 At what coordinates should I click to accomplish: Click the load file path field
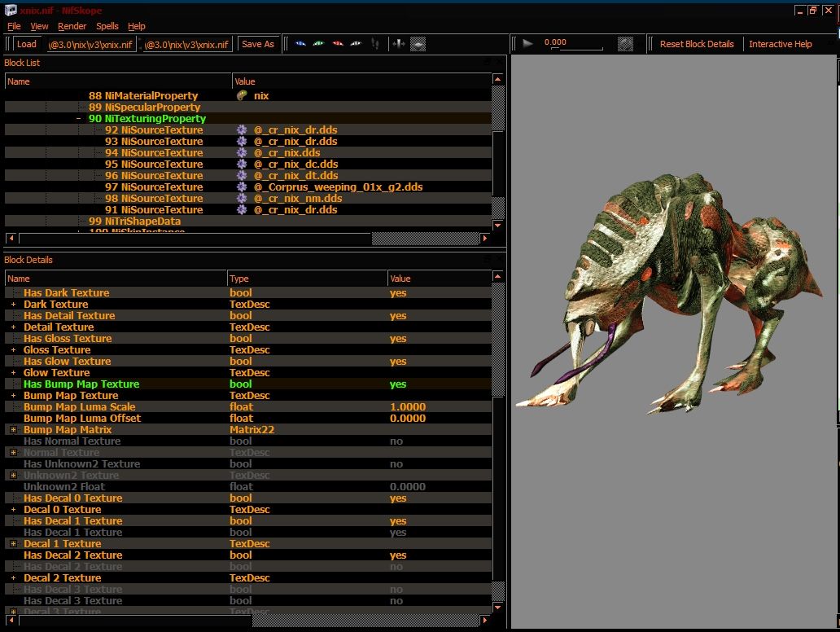[90, 45]
